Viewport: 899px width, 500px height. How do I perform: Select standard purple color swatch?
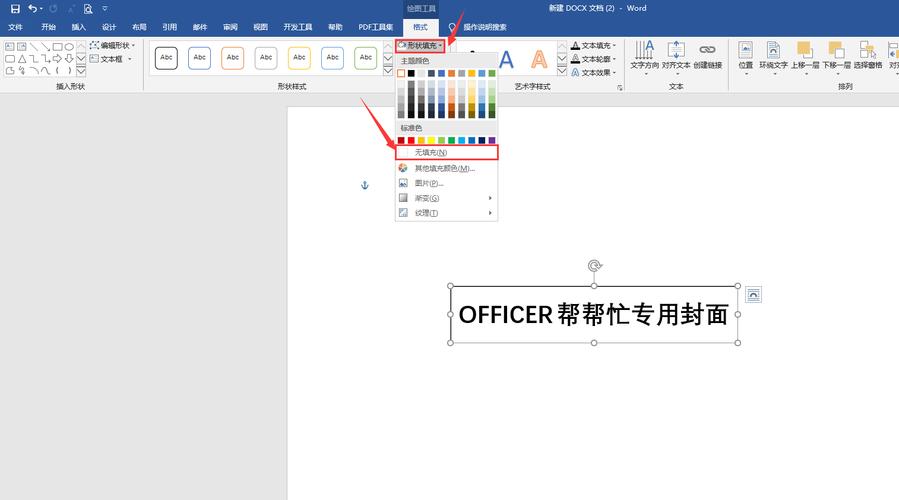(491, 140)
